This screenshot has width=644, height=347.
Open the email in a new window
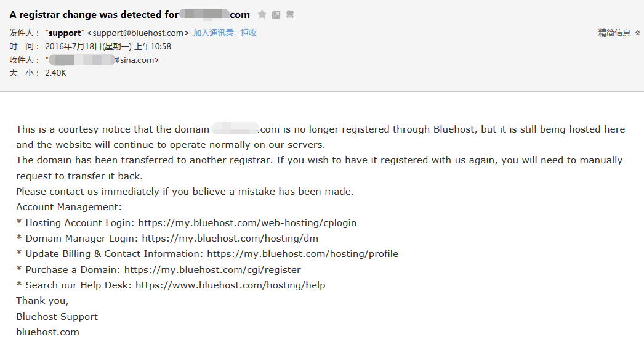point(276,14)
